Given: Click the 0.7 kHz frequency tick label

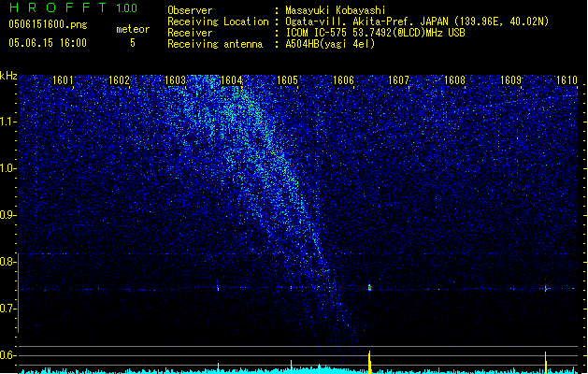Looking at the screenshot, I should coord(7,309).
